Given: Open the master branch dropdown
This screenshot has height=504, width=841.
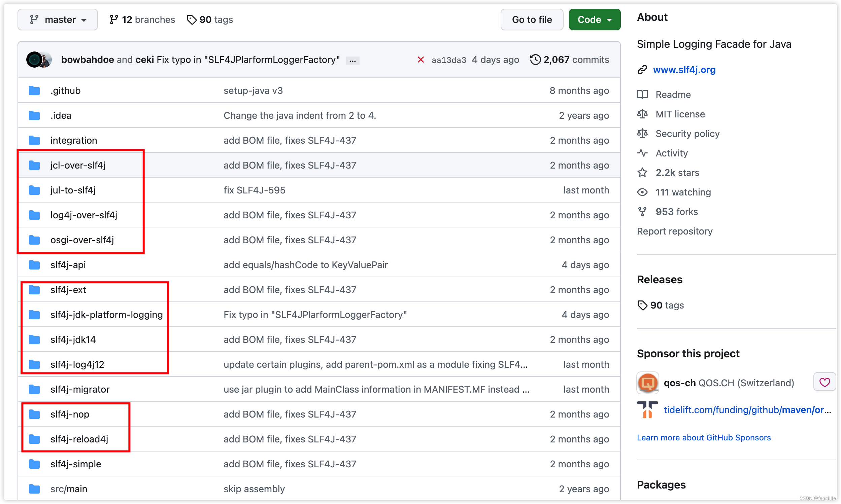Looking at the screenshot, I should [x=58, y=20].
